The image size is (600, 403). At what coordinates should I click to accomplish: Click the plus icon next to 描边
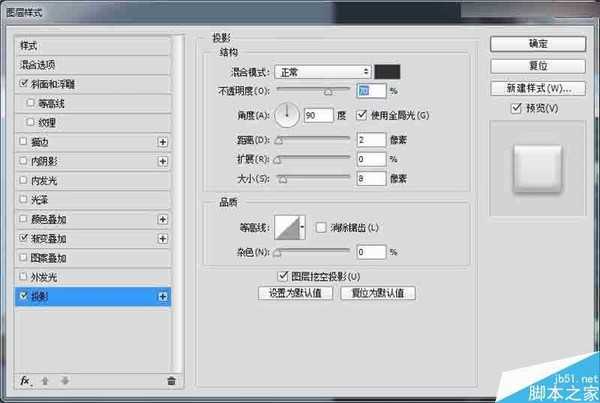point(162,143)
